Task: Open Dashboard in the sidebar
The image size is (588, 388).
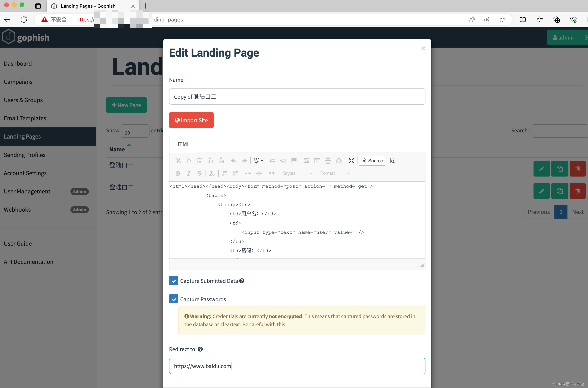Action: pos(18,64)
